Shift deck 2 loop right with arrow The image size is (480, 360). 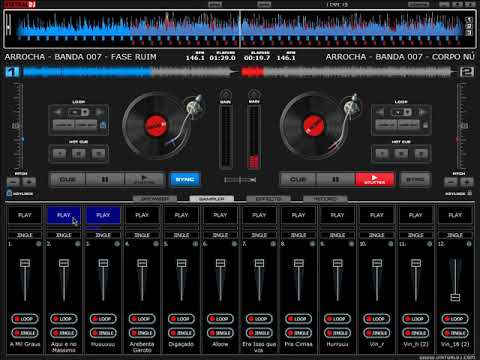coord(422,112)
